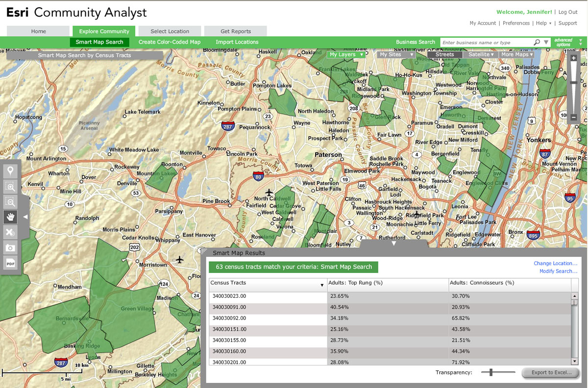Collapse the map toolbar with left arrow
Screen dimensions: 588x388
click(x=25, y=217)
